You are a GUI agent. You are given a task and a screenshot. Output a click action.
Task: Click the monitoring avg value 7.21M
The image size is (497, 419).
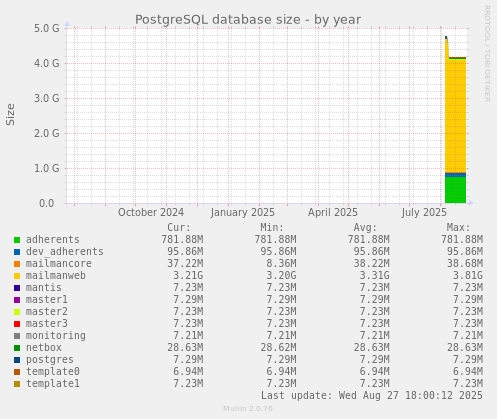click(374, 336)
